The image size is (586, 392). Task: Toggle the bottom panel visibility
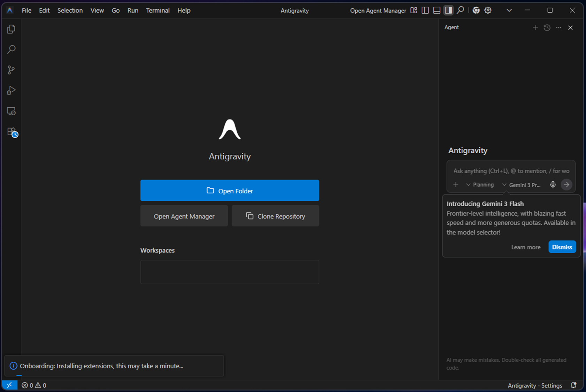(437, 10)
